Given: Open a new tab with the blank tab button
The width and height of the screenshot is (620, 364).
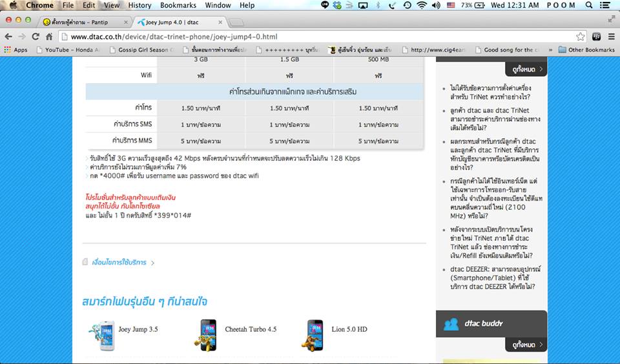Looking at the screenshot, I should [236, 23].
